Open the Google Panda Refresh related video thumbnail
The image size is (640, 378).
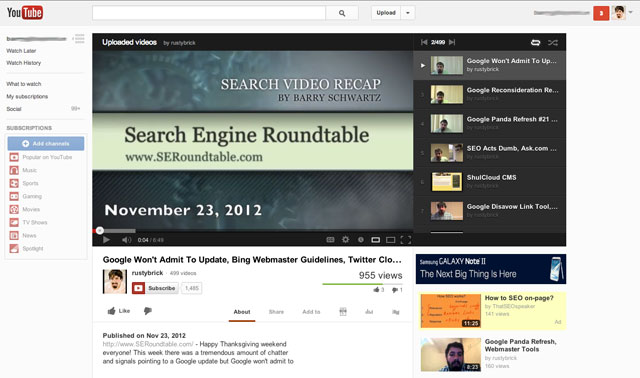451,354
